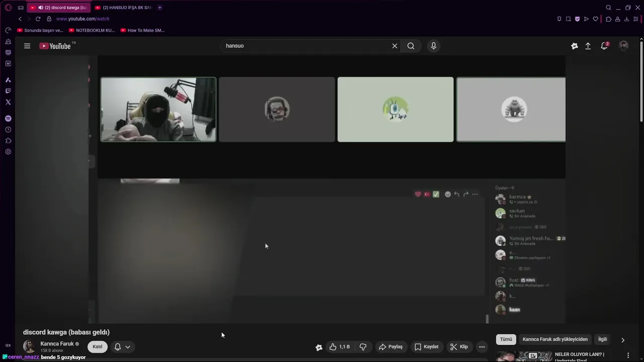The image size is (644, 362).
Task: Open history clock in sidebar
Action: click(8, 130)
